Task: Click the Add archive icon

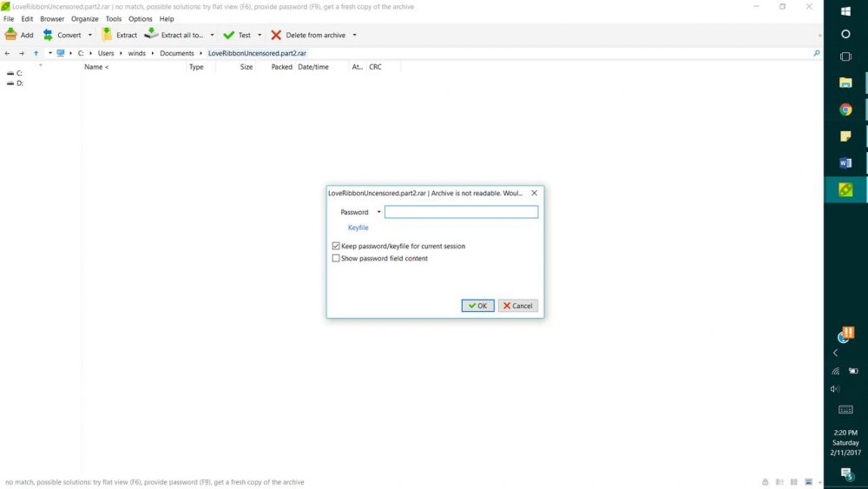Action: 10,35
